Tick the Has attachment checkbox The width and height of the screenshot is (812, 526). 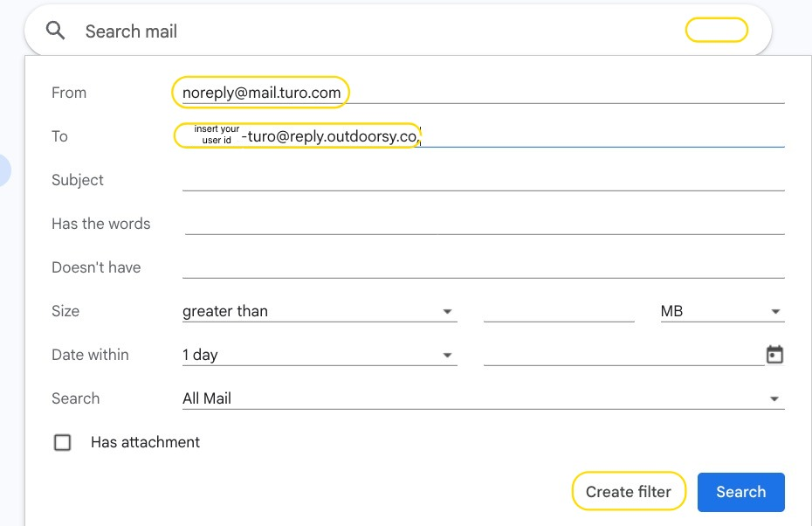point(63,442)
